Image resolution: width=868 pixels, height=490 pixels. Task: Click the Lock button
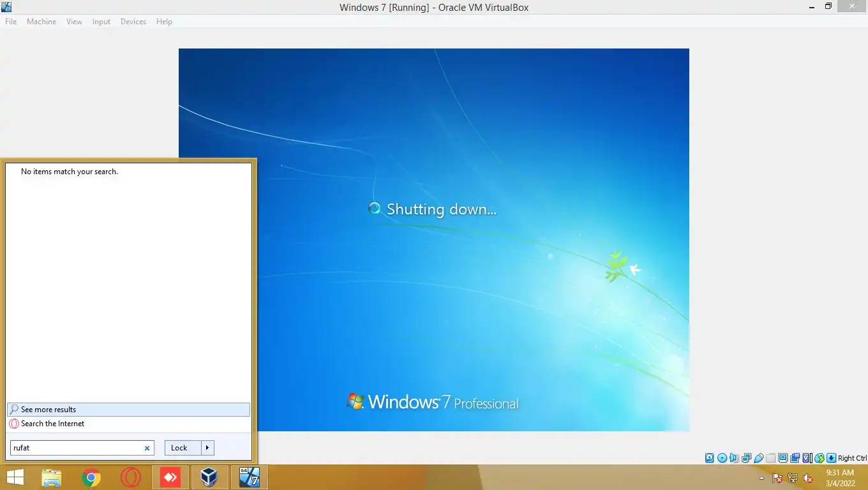tap(183, 448)
